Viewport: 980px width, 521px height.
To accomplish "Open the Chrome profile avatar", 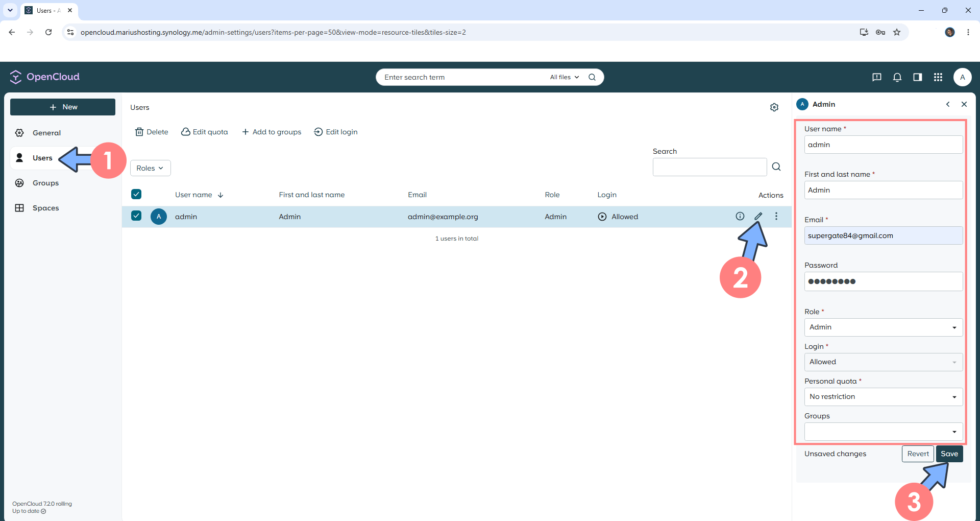I will 950,32.
